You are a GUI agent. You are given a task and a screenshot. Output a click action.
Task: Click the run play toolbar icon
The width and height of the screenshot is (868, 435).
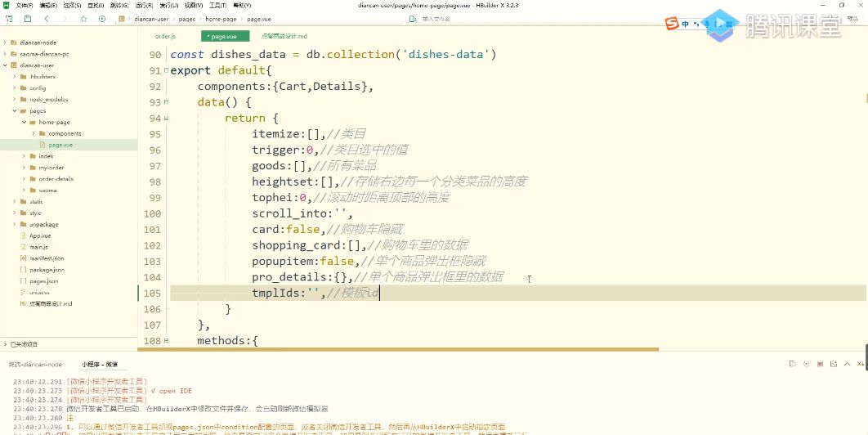(x=102, y=19)
